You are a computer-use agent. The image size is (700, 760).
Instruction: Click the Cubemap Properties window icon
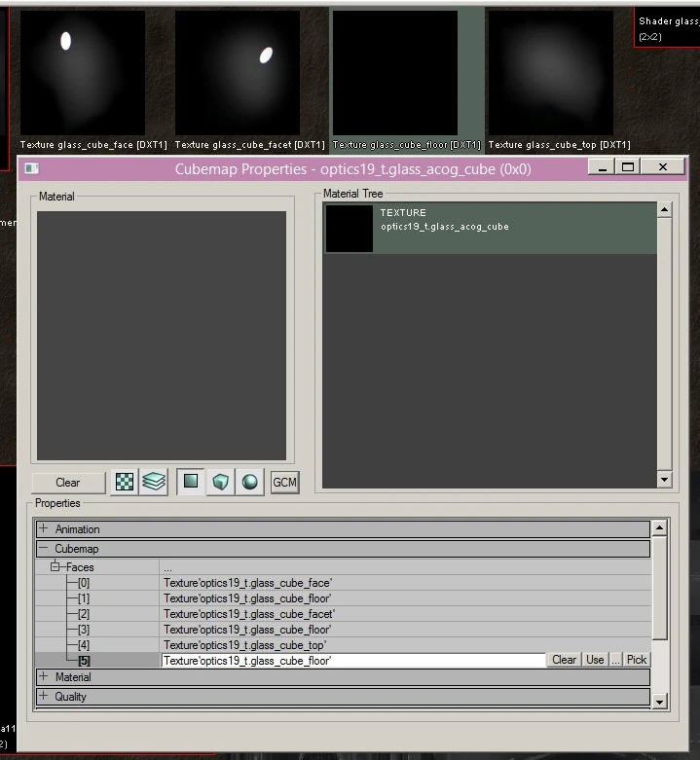point(31,168)
